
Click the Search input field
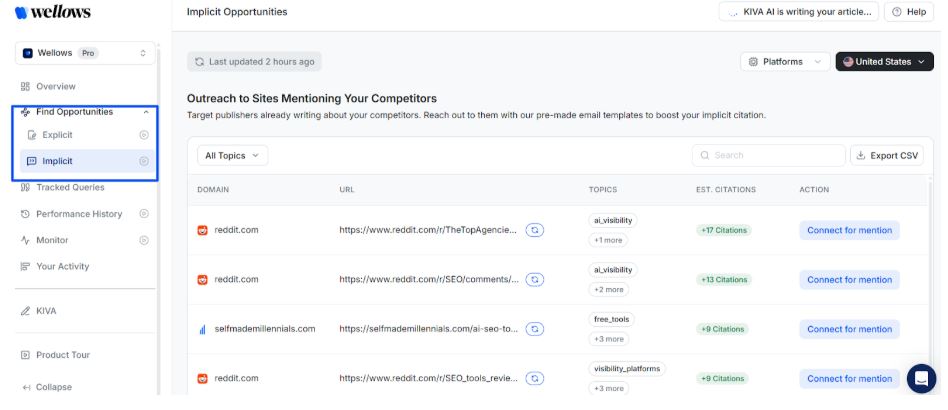click(x=768, y=156)
